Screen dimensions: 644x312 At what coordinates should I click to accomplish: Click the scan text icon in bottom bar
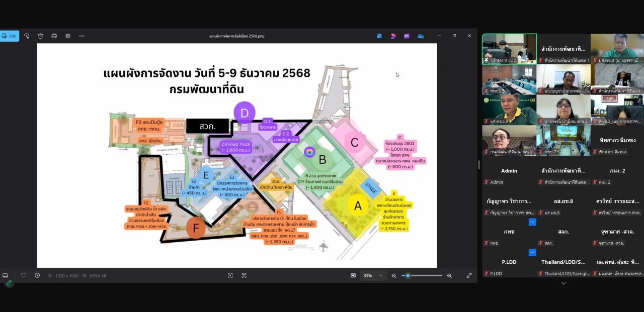244,275
